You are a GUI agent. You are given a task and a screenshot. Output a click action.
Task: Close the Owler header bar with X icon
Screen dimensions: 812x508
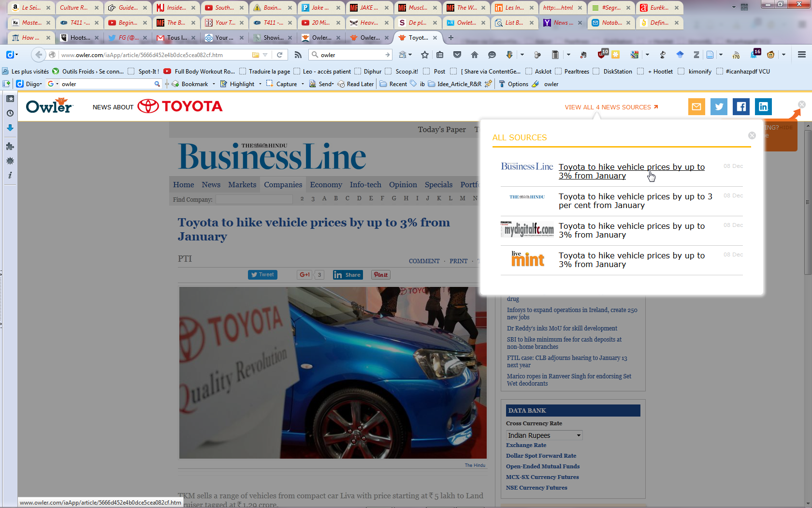(802, 105)
